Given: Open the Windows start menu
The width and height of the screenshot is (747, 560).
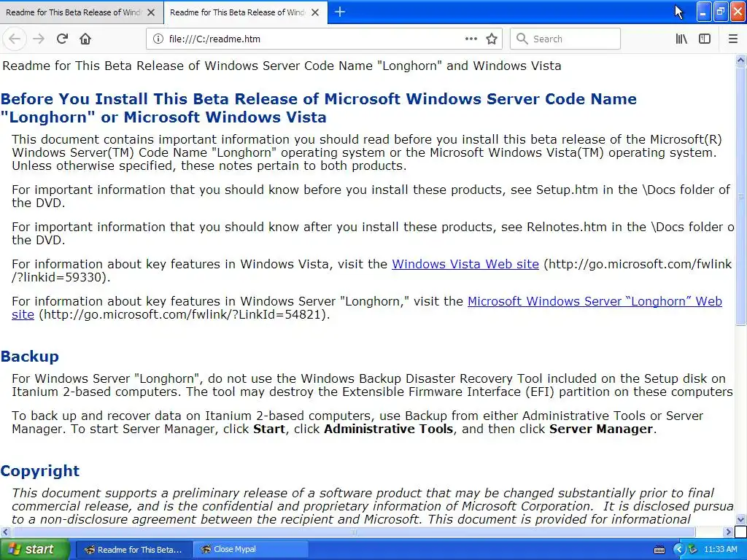Looking at the screenshot, I should 34,550.
